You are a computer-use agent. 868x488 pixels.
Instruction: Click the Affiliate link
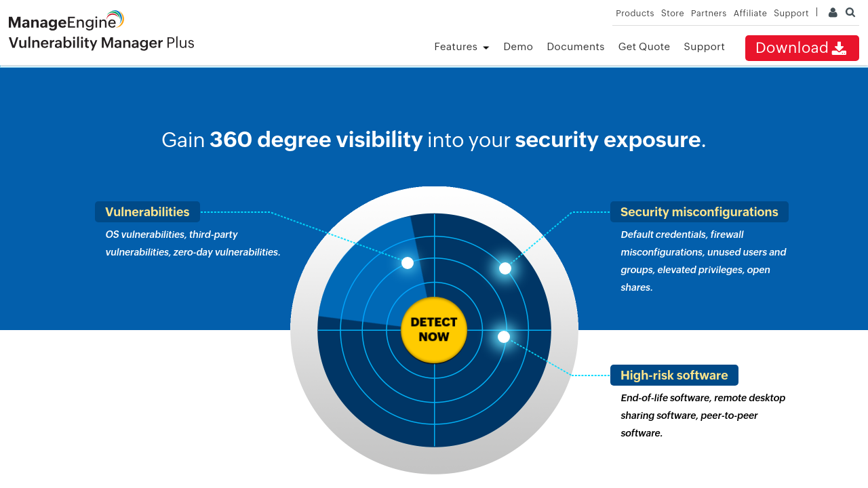[x=750, y=14]
